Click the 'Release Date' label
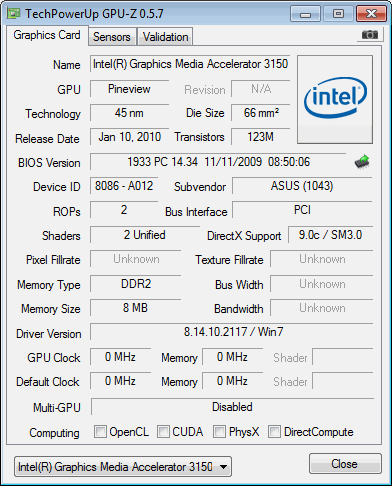The width and height of the screenshot is (392, 486). [x=47, y=139]
